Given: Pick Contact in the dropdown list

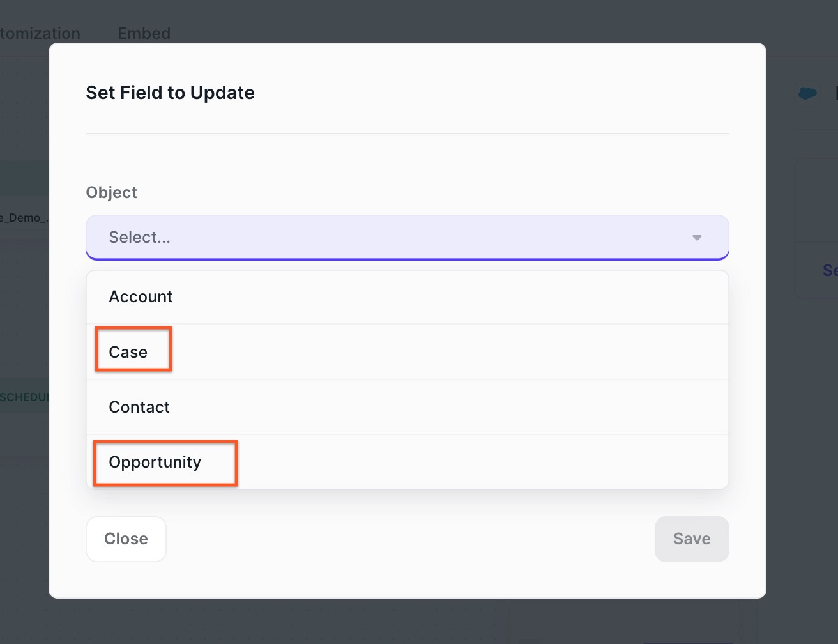Looking at the screenshot, I should [408, 408].
